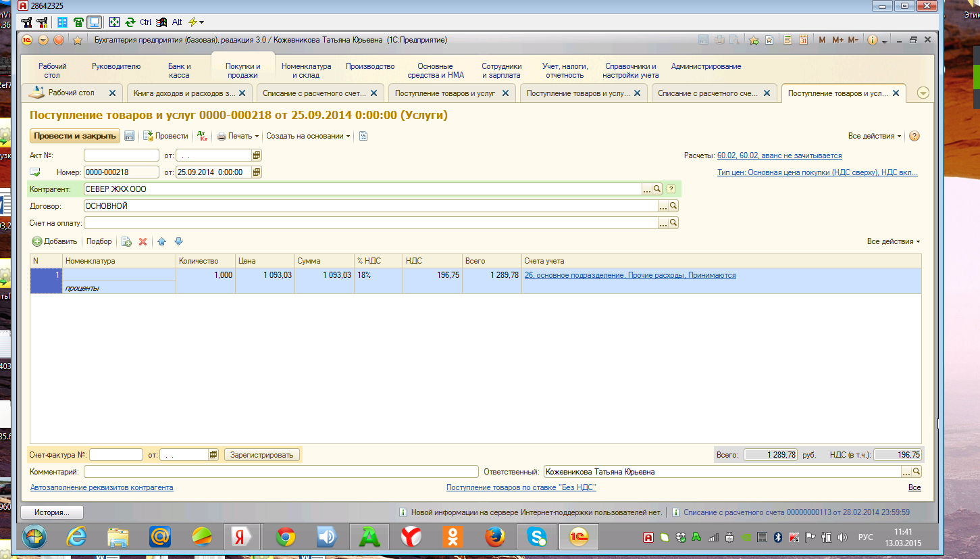980x559 pixels.
Task: Copy the row with the add-copy icon
Action: coord(126,241)
